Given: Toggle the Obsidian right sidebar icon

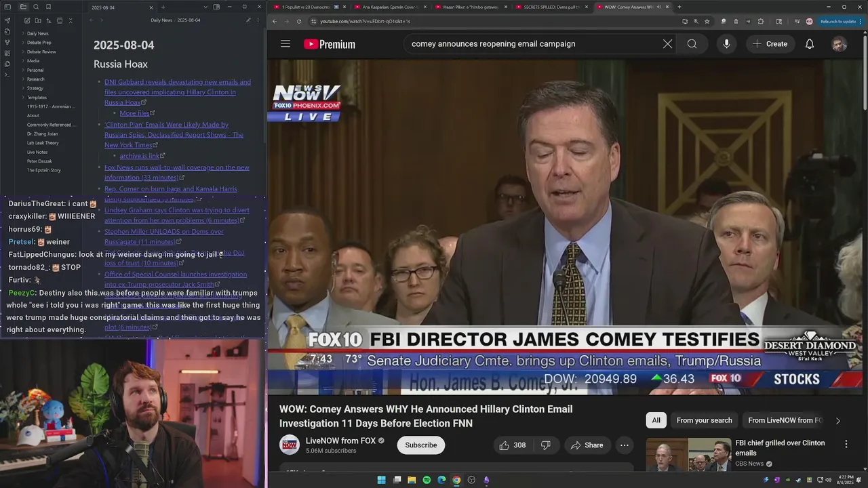Looking at the screenshot, I should pos(216,7).
